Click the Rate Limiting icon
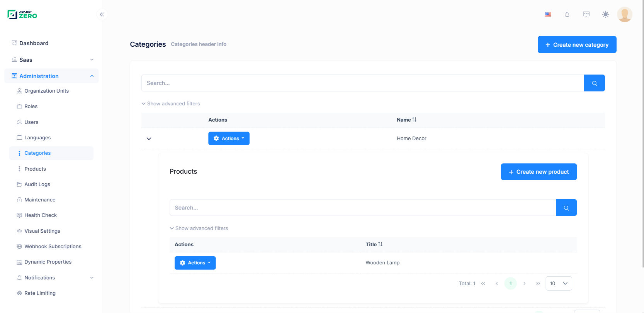This screenshot has width=644, height=313. click(19, 293)
